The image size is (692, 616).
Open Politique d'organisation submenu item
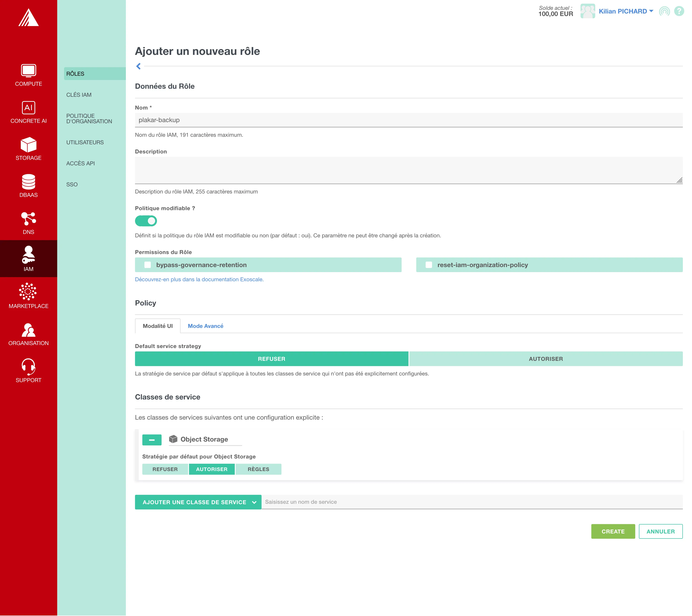(89, 119)
